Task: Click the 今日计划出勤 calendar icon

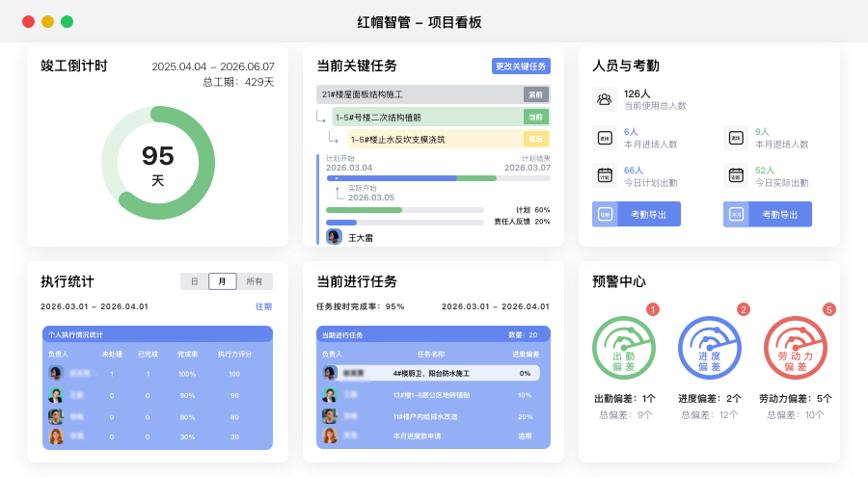Action: click(x=605, y=175)
